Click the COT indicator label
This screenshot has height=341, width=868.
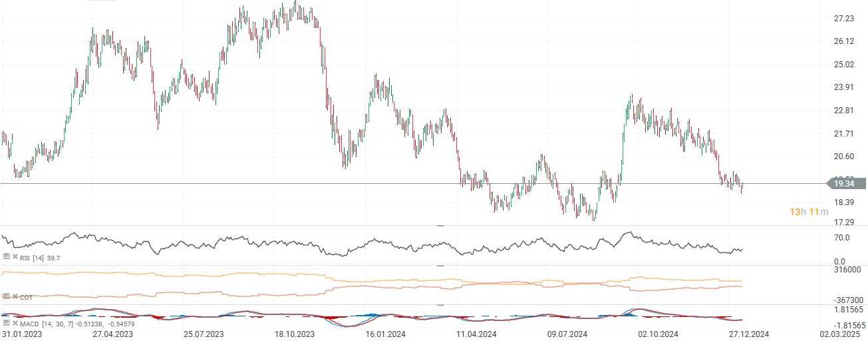26,297
